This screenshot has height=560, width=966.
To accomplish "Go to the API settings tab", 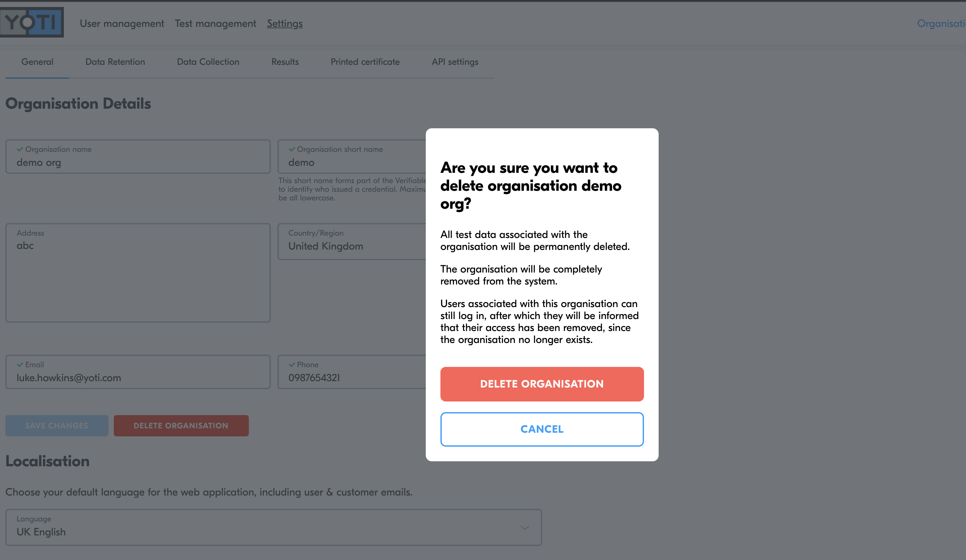I will click(455, 62).
